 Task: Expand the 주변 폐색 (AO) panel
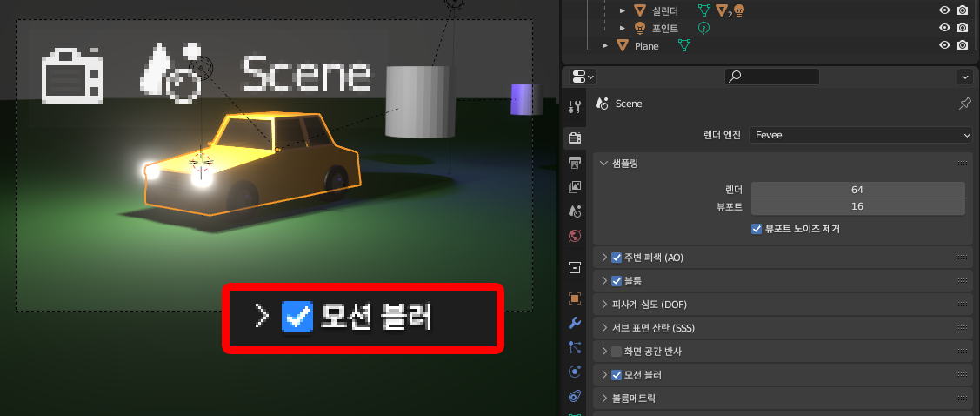pos(604,258)
